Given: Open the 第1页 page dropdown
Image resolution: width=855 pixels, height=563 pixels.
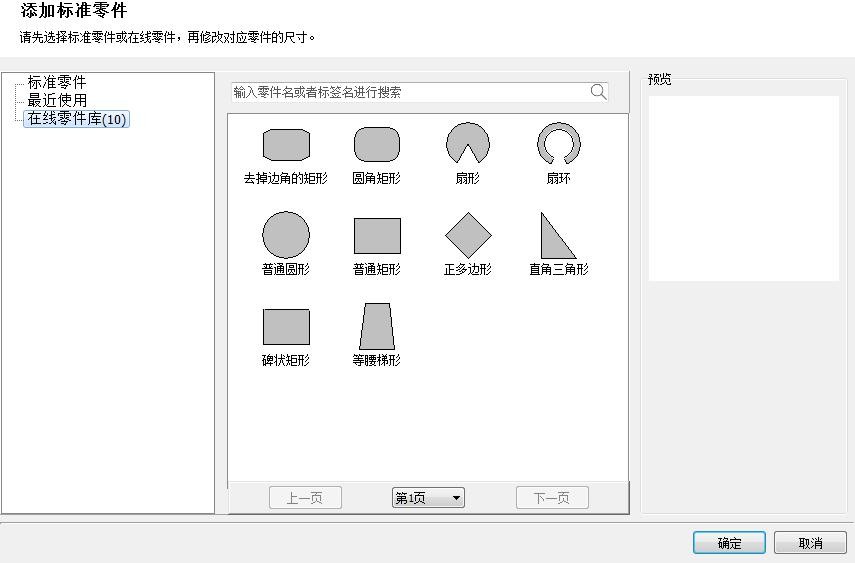Looking at the screenshot, I should [428, 498].
